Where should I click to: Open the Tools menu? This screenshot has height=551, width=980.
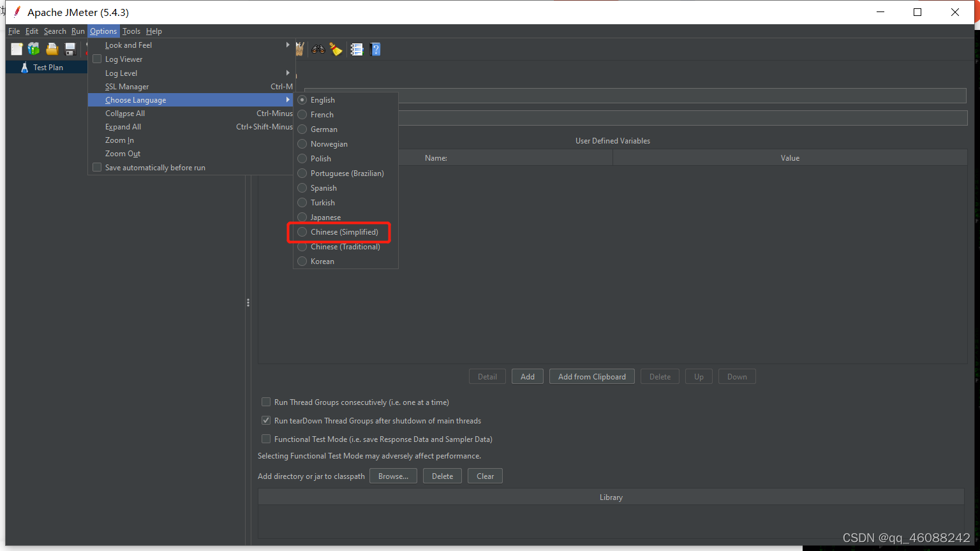(131, 31)
